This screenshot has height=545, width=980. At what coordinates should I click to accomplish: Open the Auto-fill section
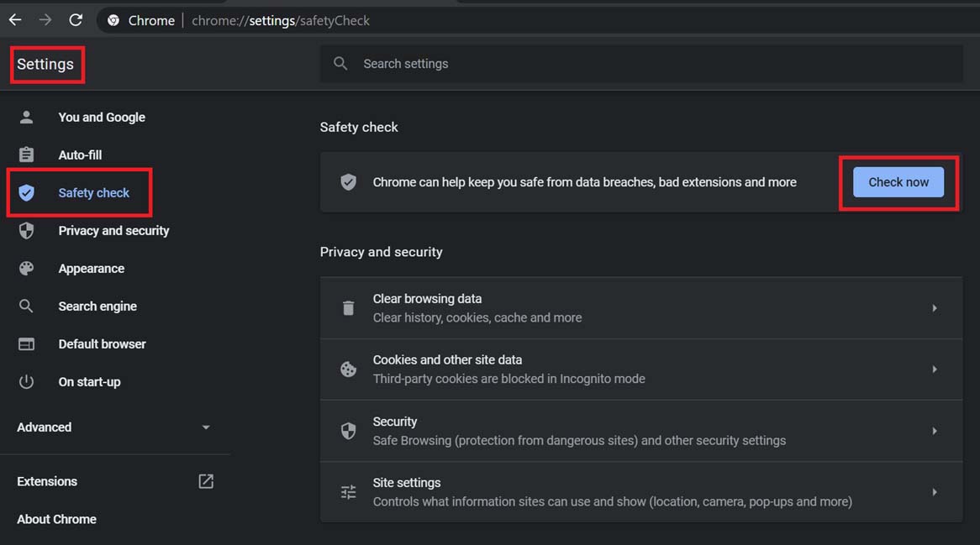tap(80, 155)
